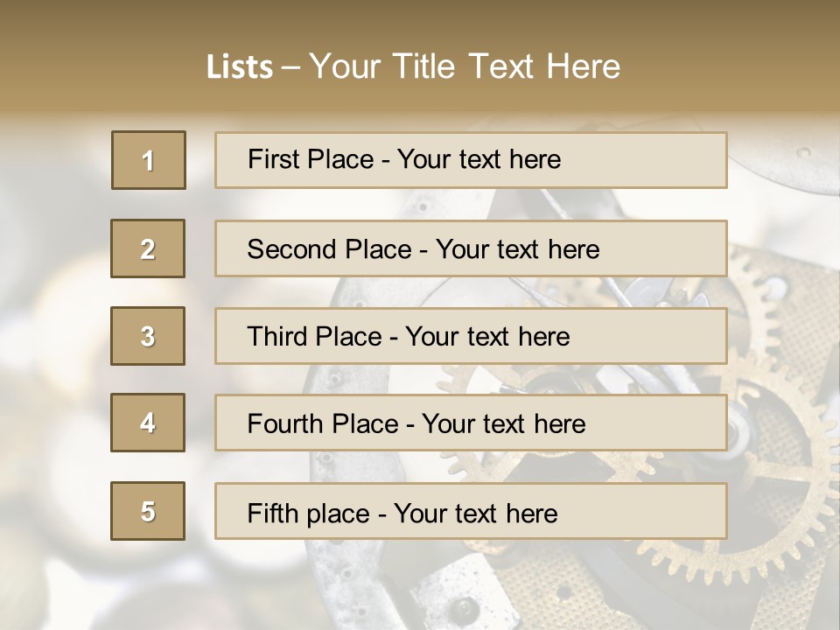Select 'Your Title Text Here' title text
Viewport: 840px width, 630px height.
coord(465,66)
